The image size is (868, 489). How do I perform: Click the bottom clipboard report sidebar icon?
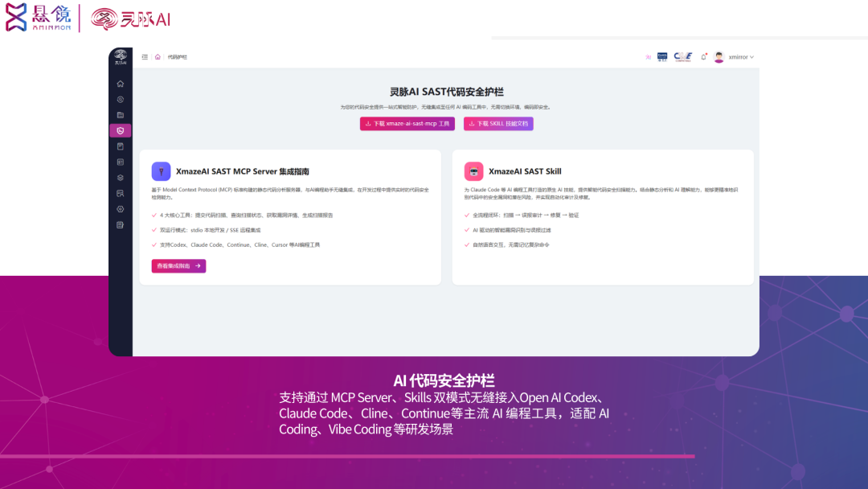point(120,225)
